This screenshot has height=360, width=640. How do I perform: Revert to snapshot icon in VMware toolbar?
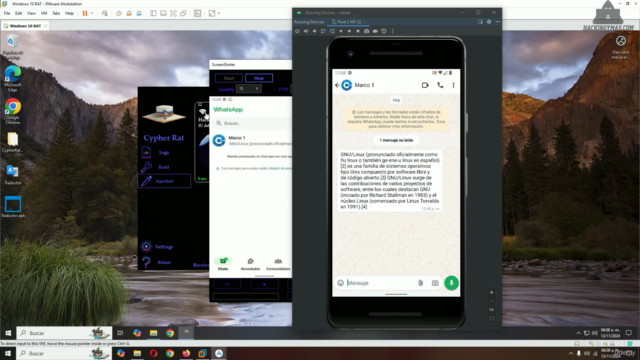[129, 13]
